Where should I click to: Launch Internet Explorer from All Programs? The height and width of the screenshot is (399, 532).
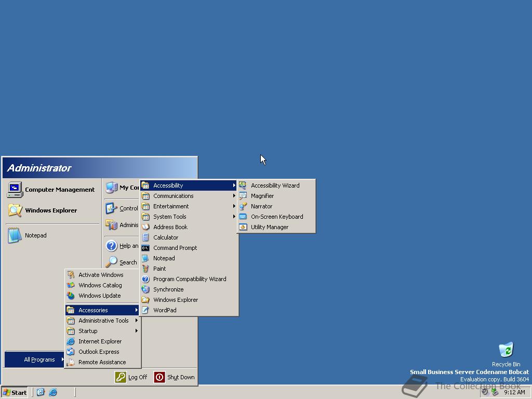coord(102,341)
